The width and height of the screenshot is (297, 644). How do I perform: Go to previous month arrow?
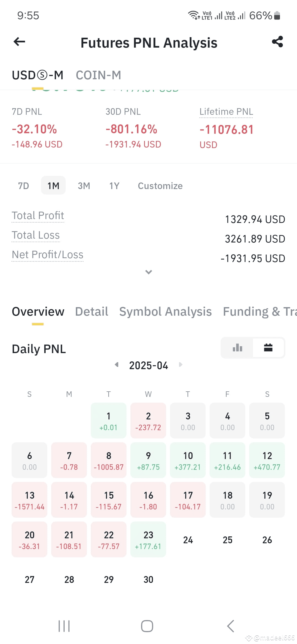click(117, 365)
